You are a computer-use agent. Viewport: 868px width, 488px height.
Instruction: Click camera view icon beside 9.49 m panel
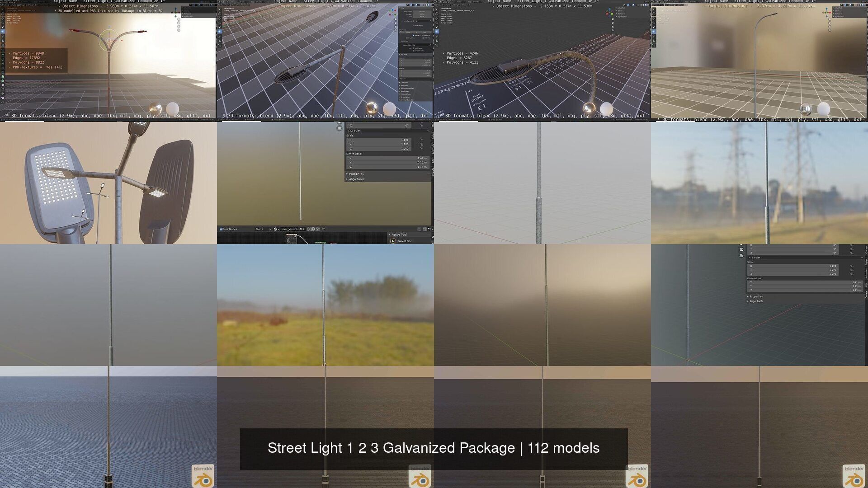click(x=741, y=249)
